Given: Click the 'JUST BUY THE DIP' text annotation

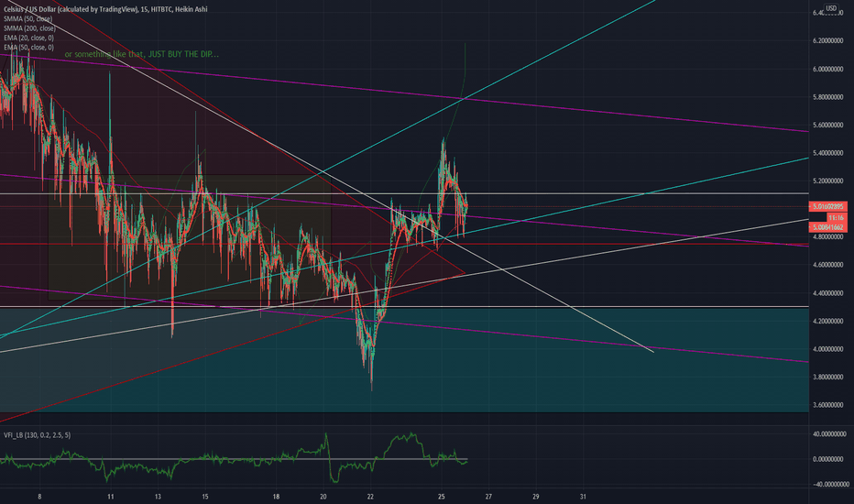Looking at the screenshot, I should point(183,54).
